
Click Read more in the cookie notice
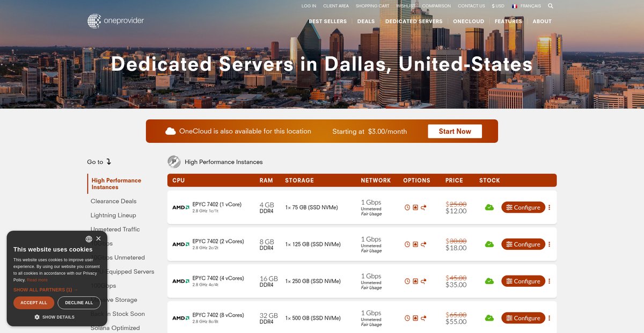coord(37,280)
